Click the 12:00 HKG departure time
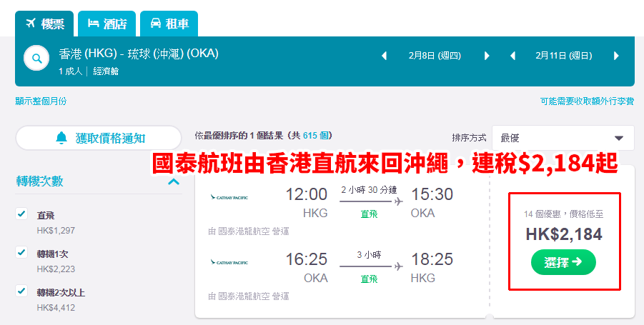Image resolution: width=644 pixels, height=325 pixels. pos(307,194)
